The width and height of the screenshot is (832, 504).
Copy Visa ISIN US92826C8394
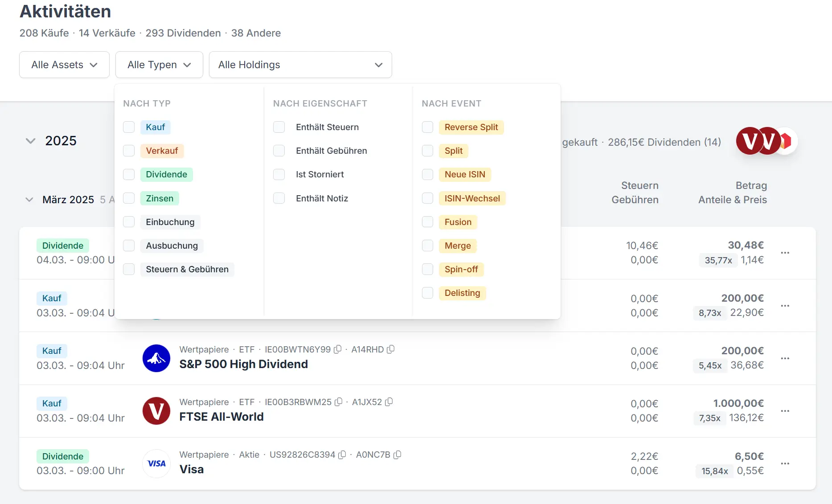click(x=342, y=455)
